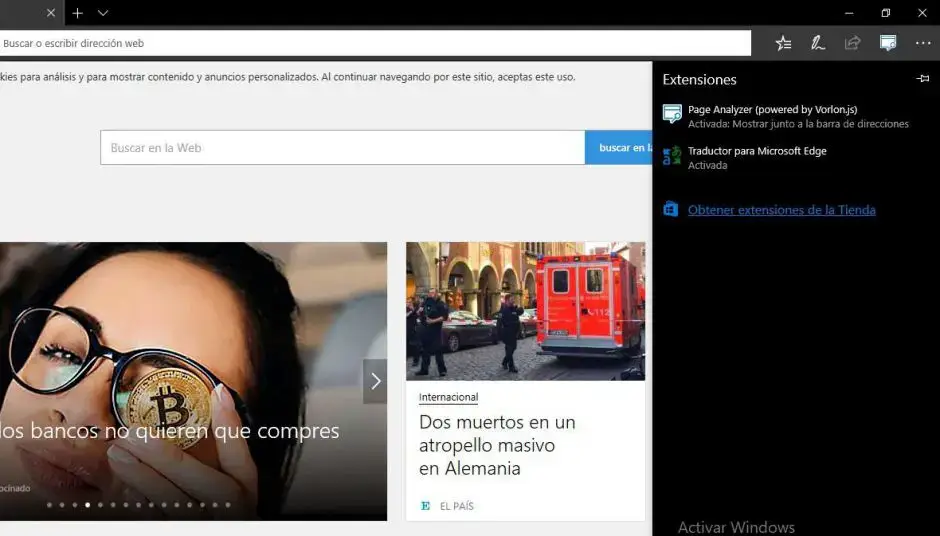Image resolution: width=940 pixels, height=536 pixels.
Task: Pin the Extensions pane with pin icon
Action: 922,79
